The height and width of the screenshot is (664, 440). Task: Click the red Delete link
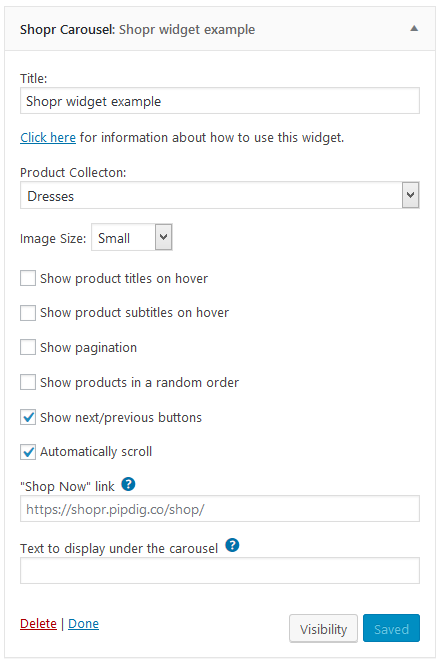38,624
